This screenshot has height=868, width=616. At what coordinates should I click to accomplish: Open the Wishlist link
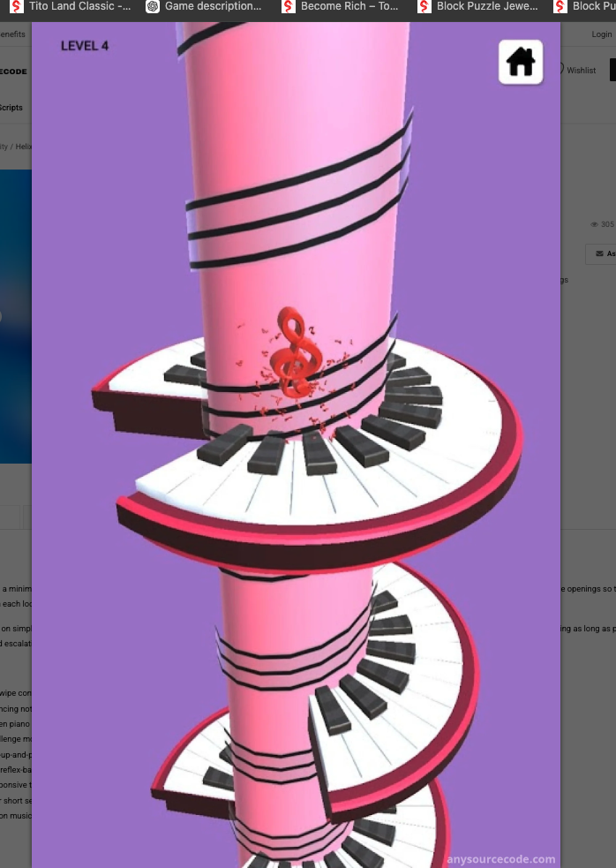pos(581,71)
